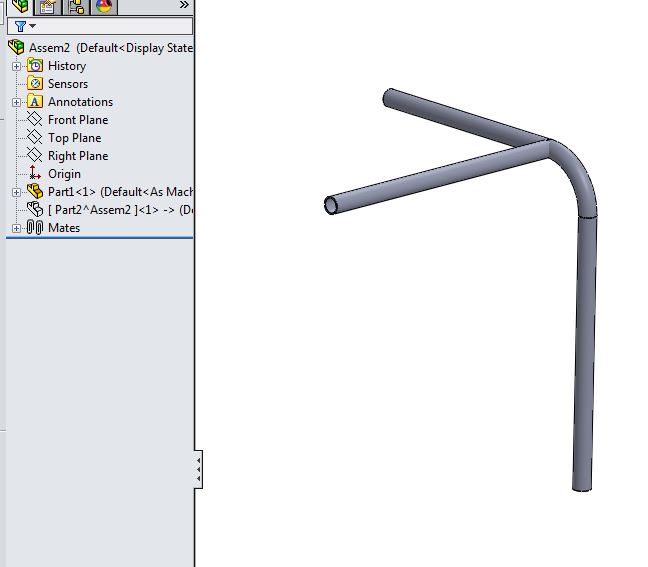Screen dimensions: 648x567
Task: Select the Front Plane
Action: 77,120
